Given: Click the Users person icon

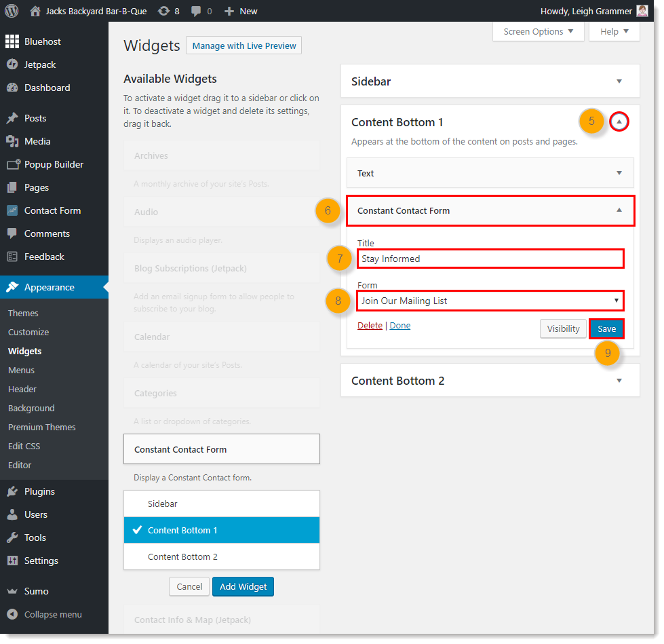Looking at the screenshot, I should pyautogui.click(x=12, y=514).
